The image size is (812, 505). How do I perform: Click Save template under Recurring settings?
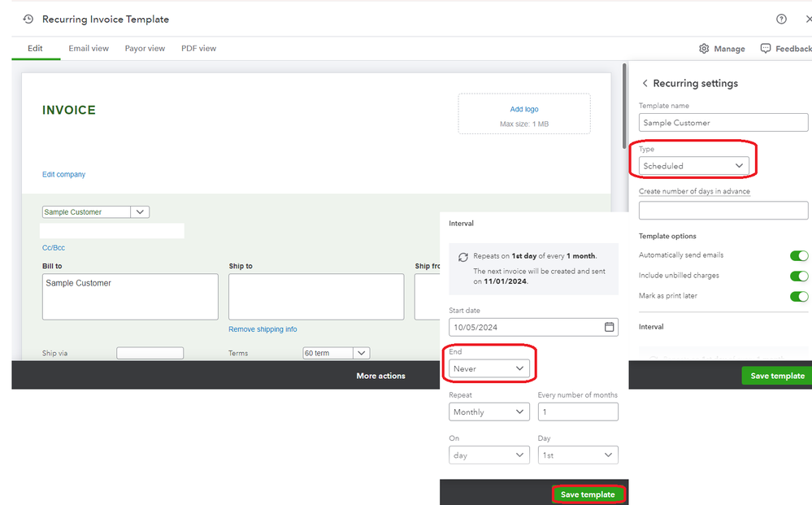point(777,376)
